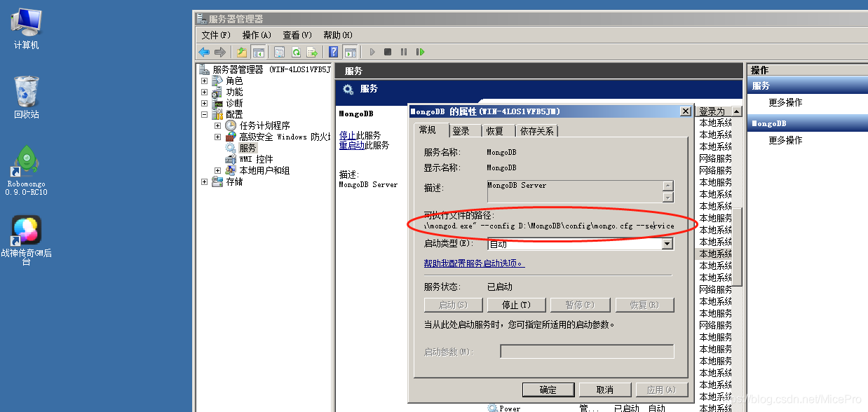Open the 计算机 desktop icon
Viewport: 868px width, 412px height.
(26, 29)
